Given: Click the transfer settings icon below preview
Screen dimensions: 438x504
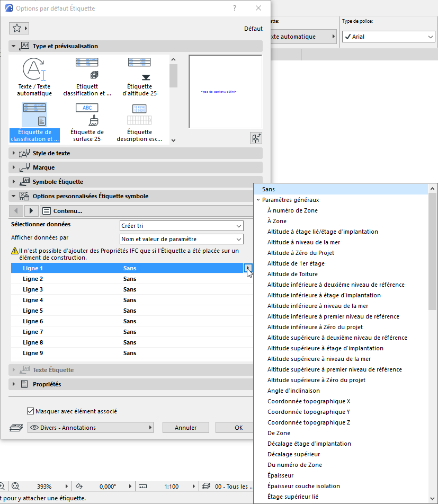Looking at the screenshot, I should pyautogui.click(x=256, y=138).
